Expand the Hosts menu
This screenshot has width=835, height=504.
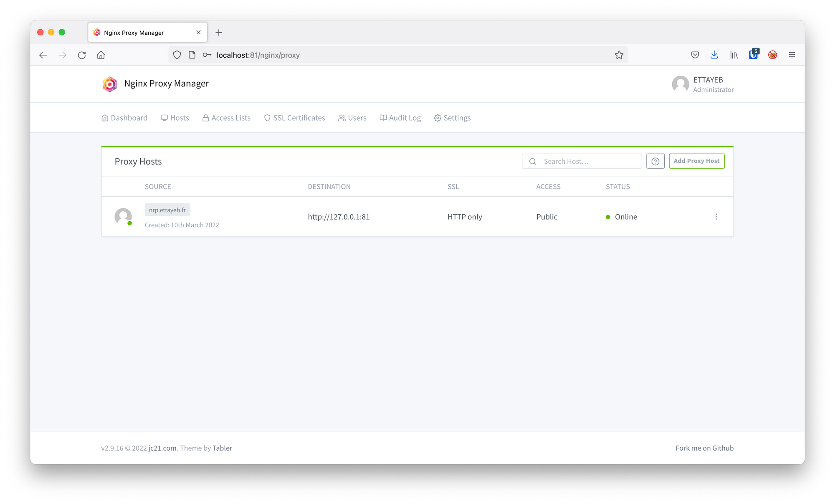click(x=175, y=118)
